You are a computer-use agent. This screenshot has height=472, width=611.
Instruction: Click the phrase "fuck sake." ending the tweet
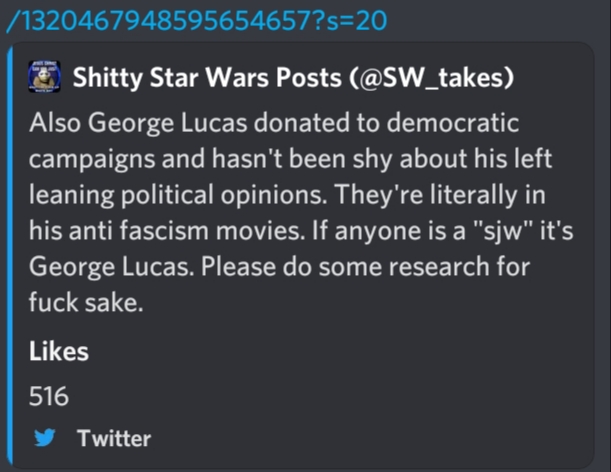pos(86,302)
